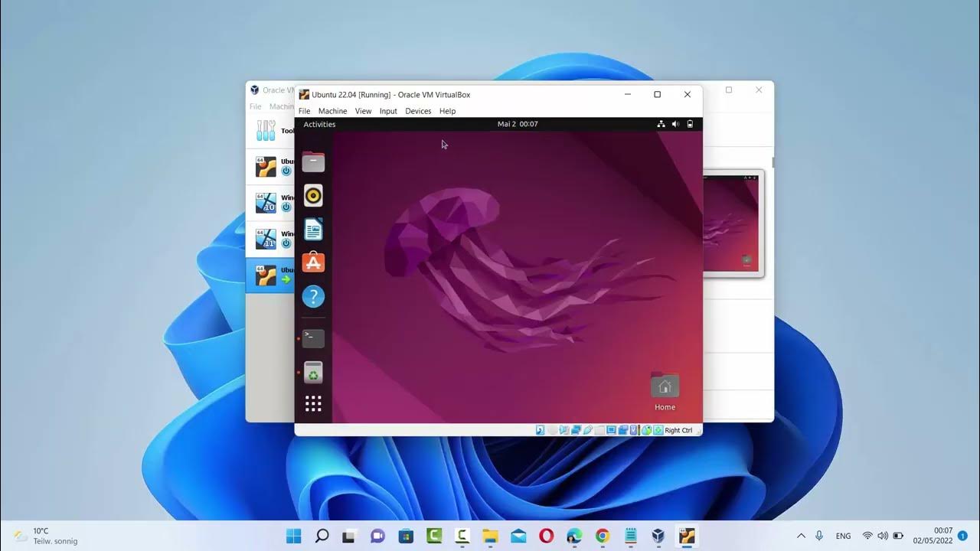Open the View menu
The width and height of the screenshot is (980, 551).
(363, 111)
